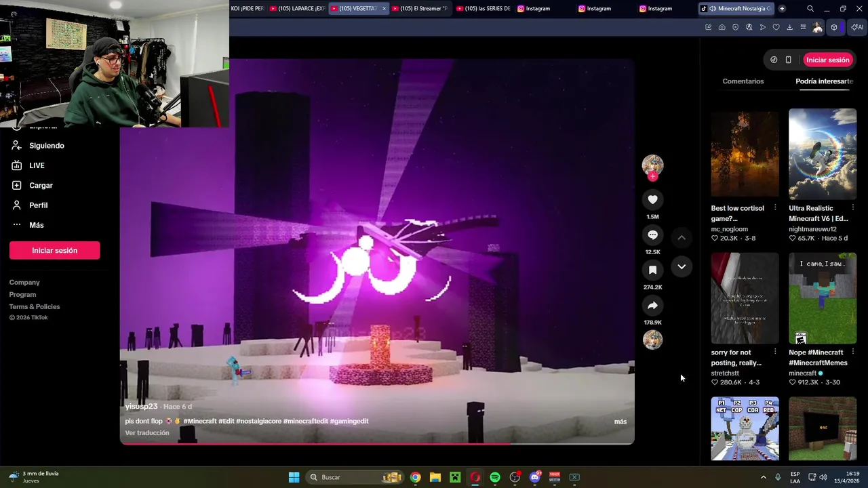The height and width of the screenshot is (488, 868).
Task: Seek the video using the red progress bar
Action: pyautogui.click(x=377, y=443)
